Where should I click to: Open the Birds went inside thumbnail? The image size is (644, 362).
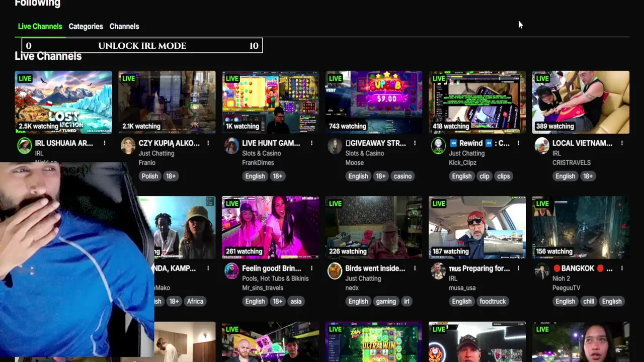(374, 227)
